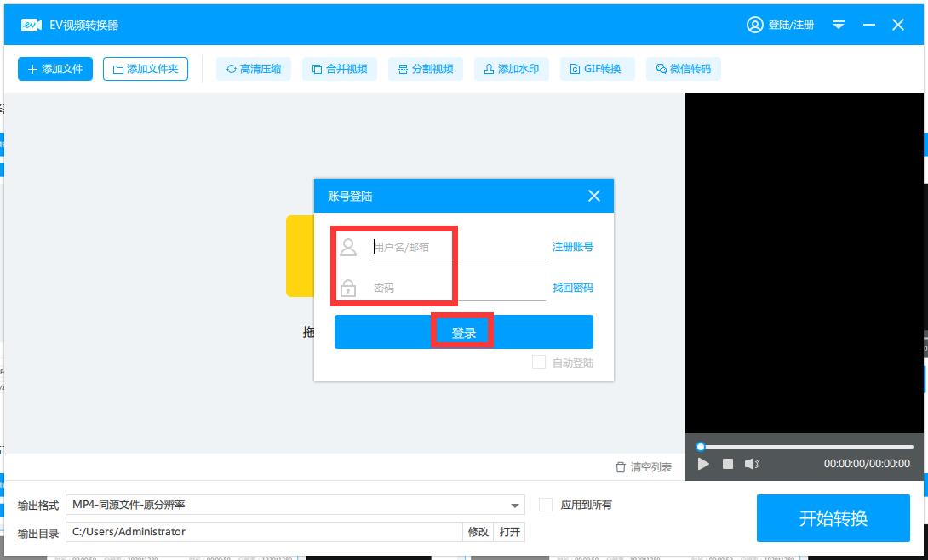Image resolution: width=928 pixels, height=560 pixels.
Task: Click the 注册账号 link
Action: click(572, 247)
